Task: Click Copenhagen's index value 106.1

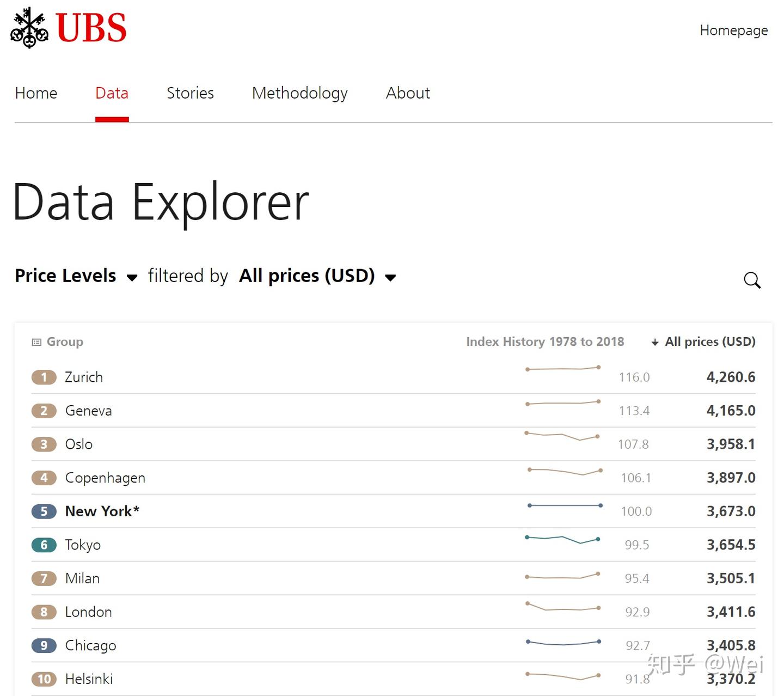Action: pos(636,478)
